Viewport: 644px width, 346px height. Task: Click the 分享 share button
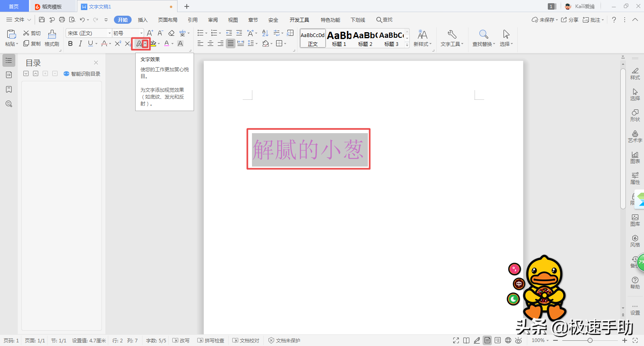pyautogui.click(x=570, y=20)
